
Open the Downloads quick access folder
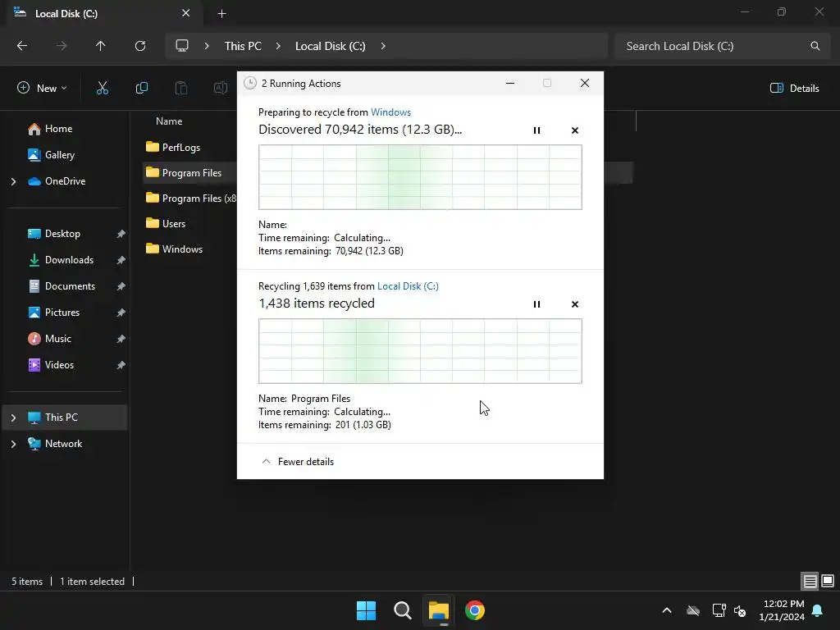61,260
